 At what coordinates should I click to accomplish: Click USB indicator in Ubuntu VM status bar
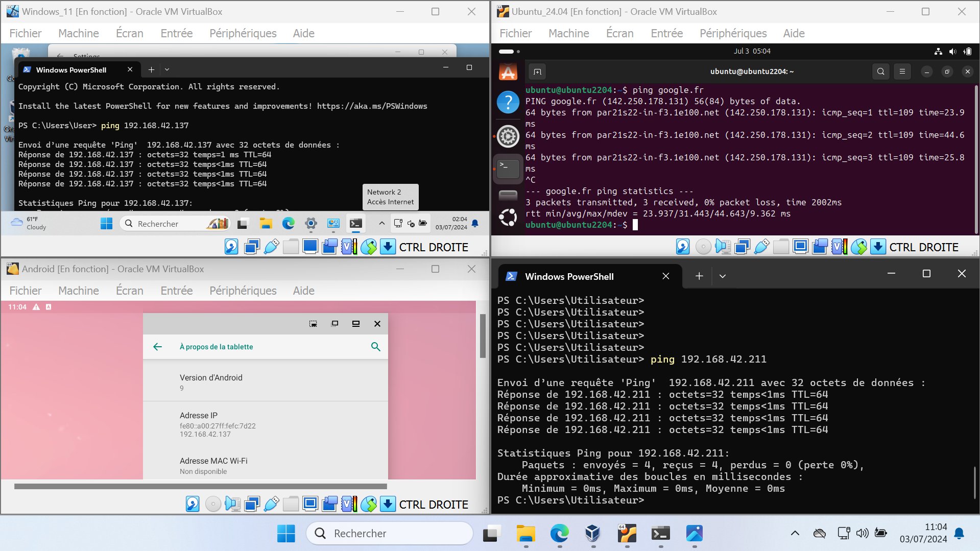(x=761, y=247)
